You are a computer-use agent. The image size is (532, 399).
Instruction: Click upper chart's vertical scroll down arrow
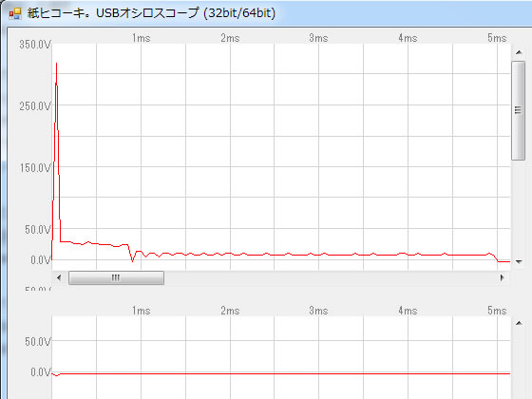[x=519, y=261]
